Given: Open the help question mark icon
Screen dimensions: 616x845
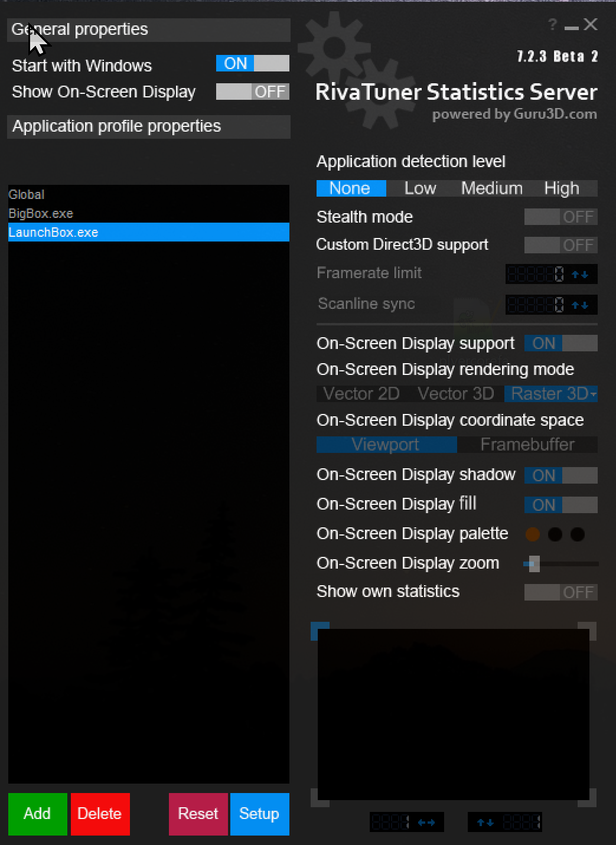Looking at the screenshot, I should click(x=552, y=24).
